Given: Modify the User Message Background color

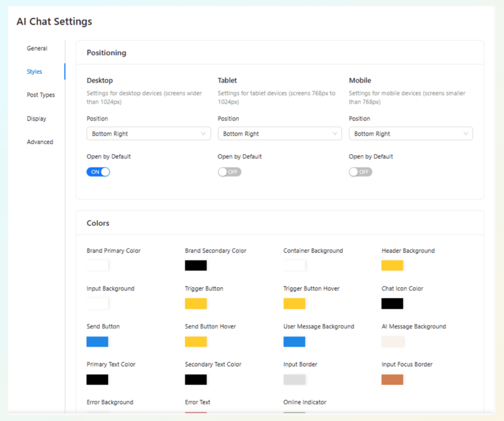Looking at the screenshot, I should pos(294,341).
